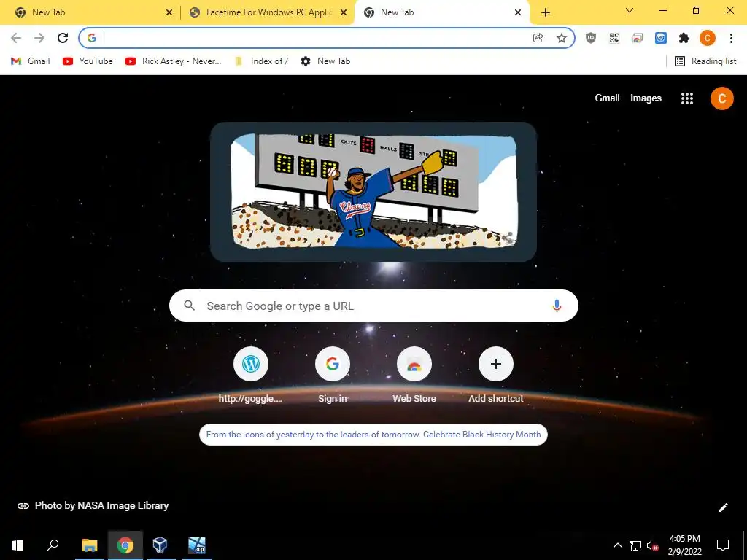Reload the current page

point(63,38)
